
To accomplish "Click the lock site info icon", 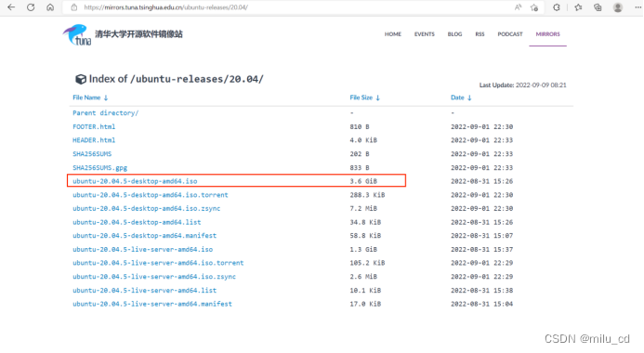I will [x=74, y=7].
